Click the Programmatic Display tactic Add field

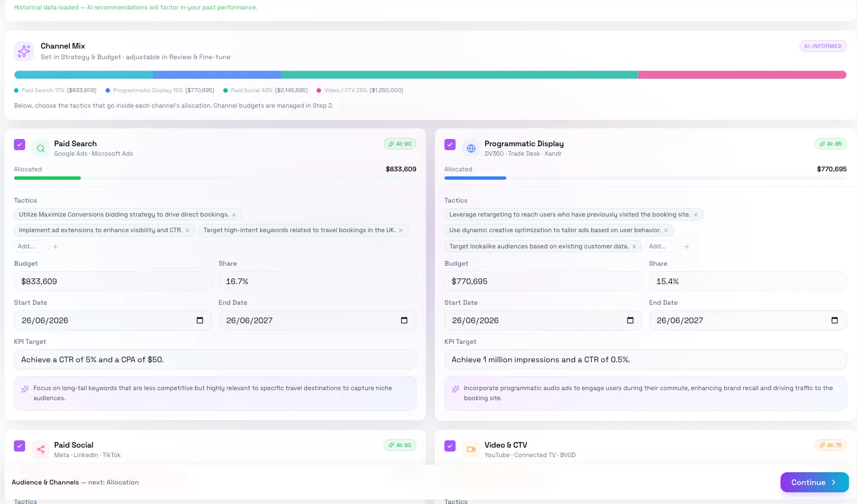point(663,247)
